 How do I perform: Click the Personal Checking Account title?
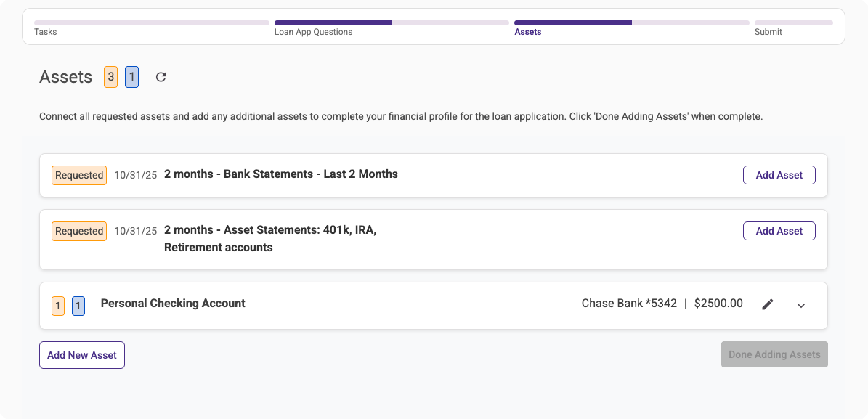coord(173,303)
